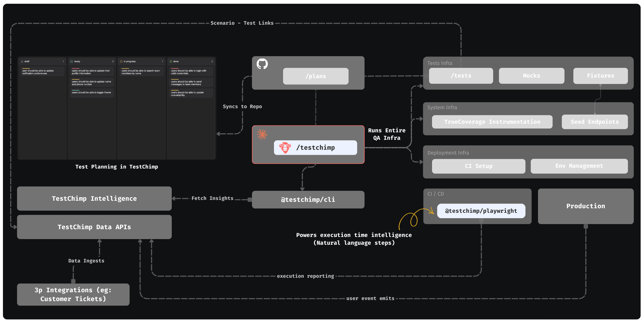Toggle the checkbox in the ready column header
This screenshot has width=644, height=322.
pyautogui.click(x=72, y=61)
